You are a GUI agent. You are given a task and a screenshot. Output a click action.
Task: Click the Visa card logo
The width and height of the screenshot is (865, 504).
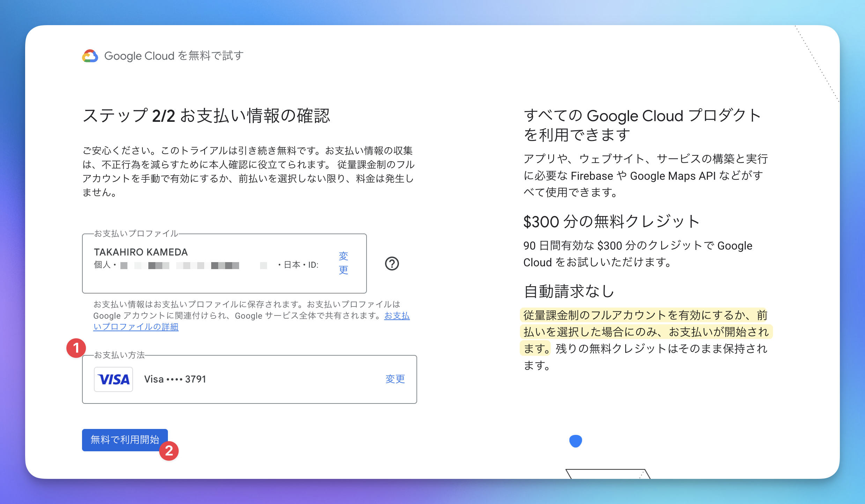(113, 379)
